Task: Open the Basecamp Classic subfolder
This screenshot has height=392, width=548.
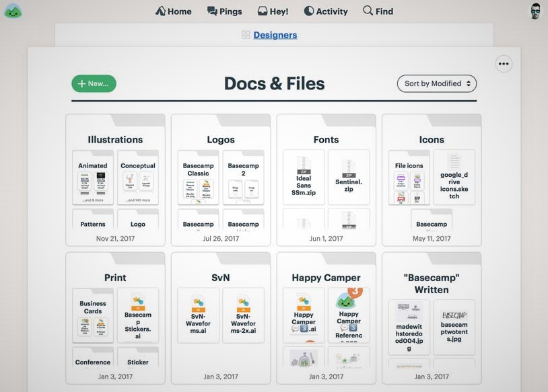Action: point(198,178)
